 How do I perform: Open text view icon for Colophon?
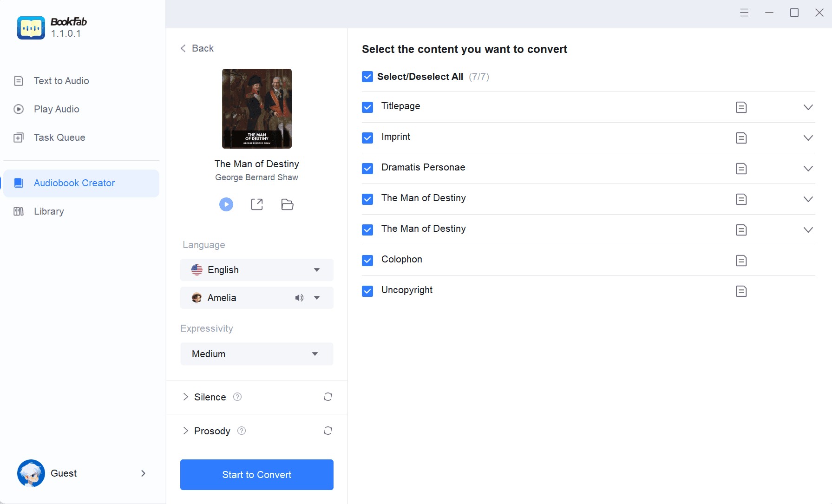[741, 261]
